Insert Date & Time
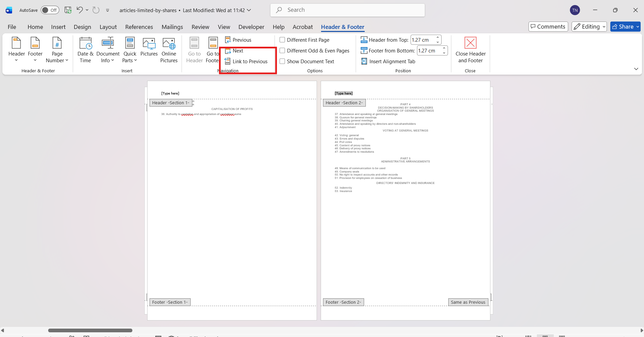This screenshot has width=644, height=337. [86, 50]
